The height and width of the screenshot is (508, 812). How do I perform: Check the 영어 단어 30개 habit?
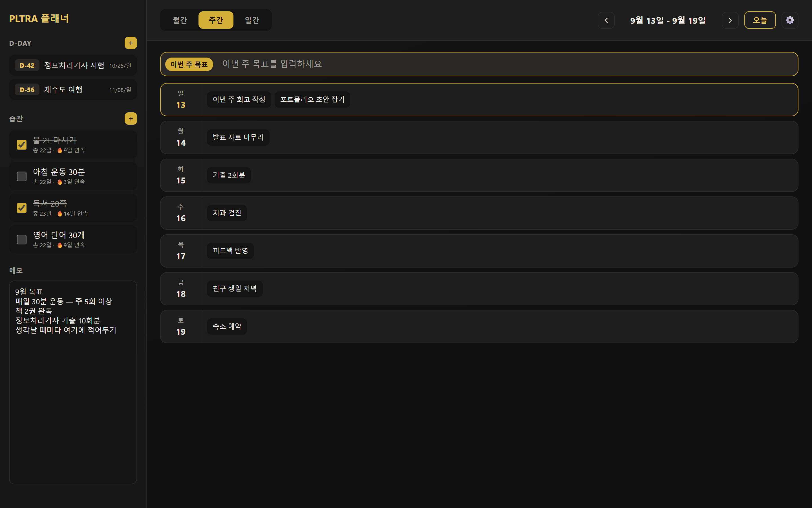[x=22, y=239]
